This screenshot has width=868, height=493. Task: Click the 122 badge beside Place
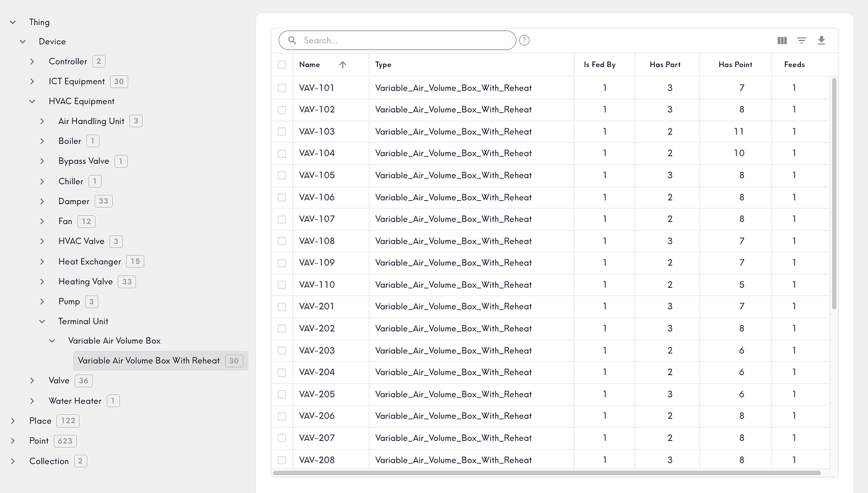(x=68, y=420)
